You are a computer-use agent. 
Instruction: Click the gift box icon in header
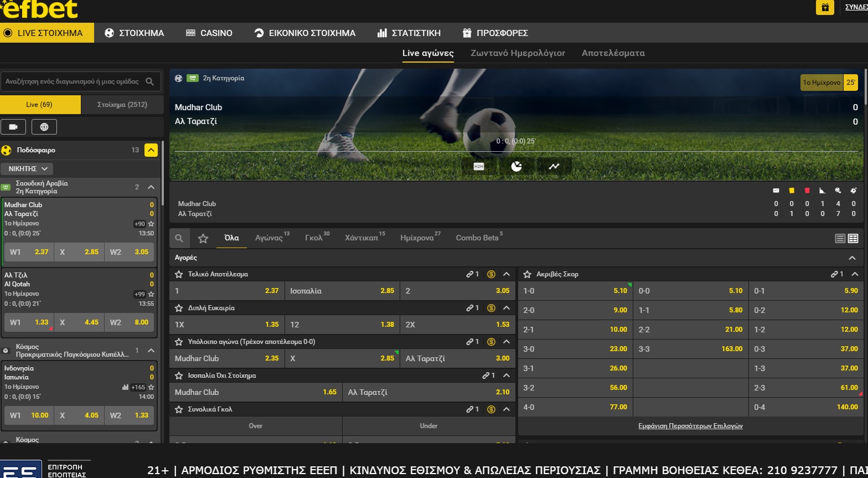825,7
